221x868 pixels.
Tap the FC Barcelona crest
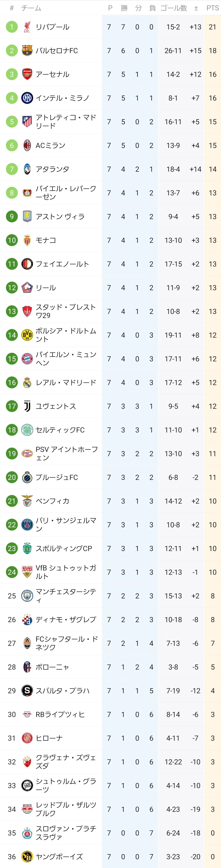pos(27,50)
